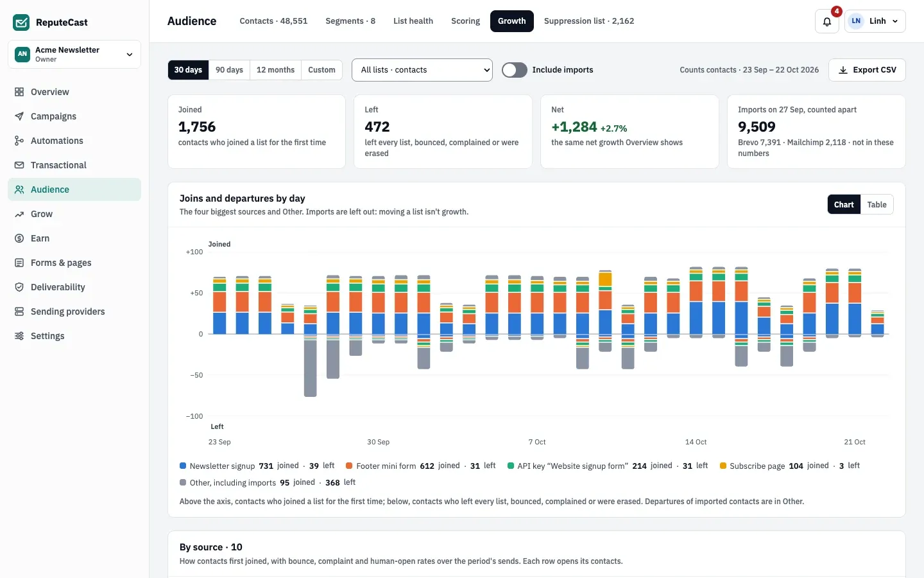Screen dimensions: 924x578
Task: Switch to the List health tab
Action: (413, 21)
